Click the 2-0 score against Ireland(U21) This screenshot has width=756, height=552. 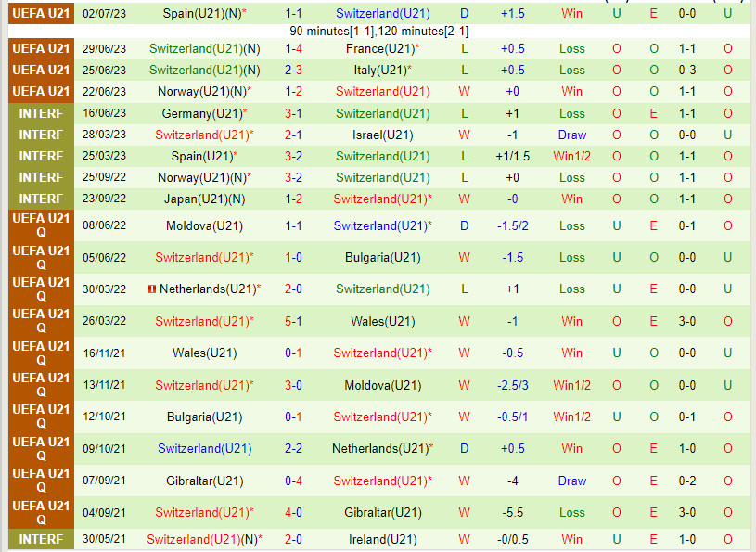(x=294, y=539)
